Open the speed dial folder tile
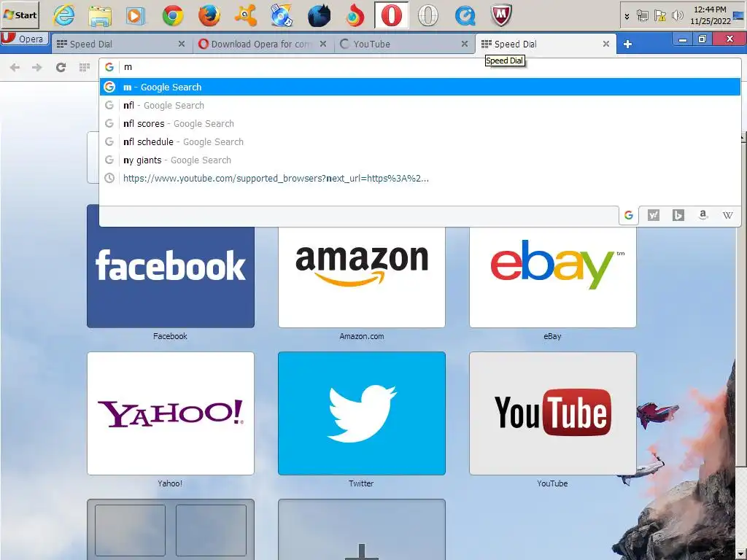The width and height of the screenshot is (747, 560). click(171, 529)
